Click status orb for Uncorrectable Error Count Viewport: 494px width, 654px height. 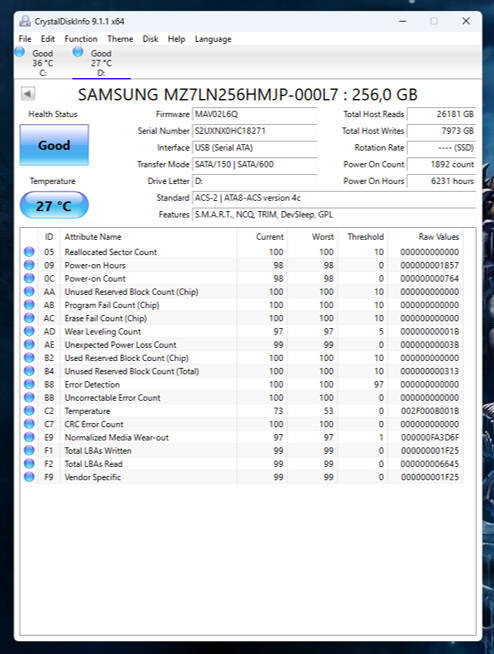(x=29, y=397)
